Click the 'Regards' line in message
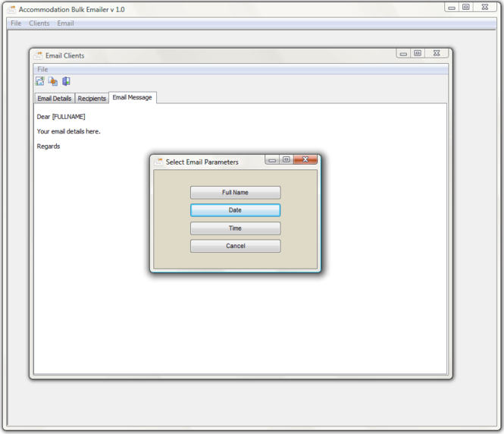 pyautogui.click(x=49, y=146)
